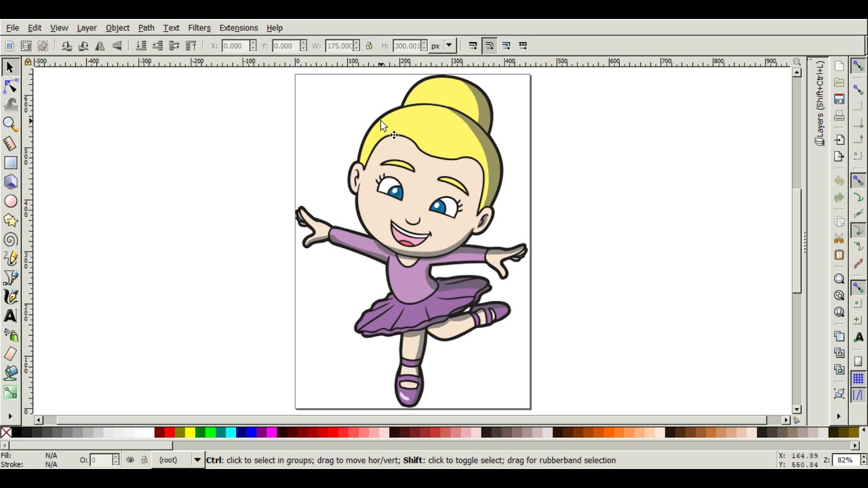Screen dimensions: 868x488
Task: Click the no-paint X swatch
Action: [6, 432]
